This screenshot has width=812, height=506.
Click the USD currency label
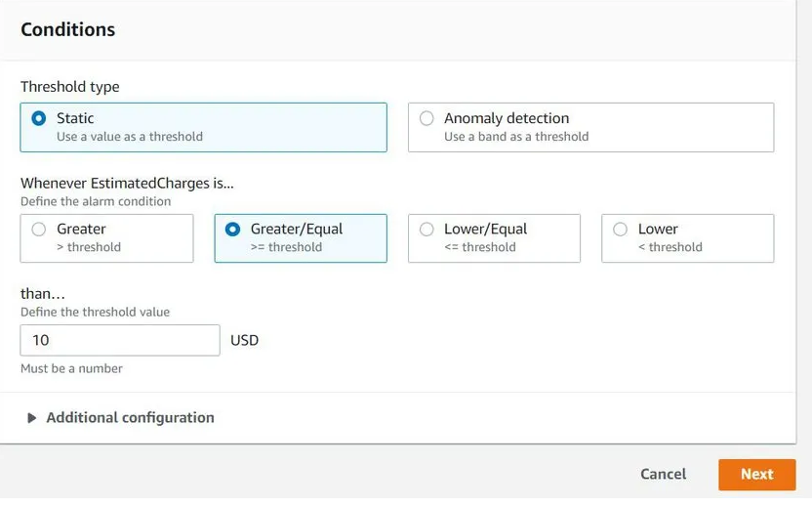pyautogui.click(x=245, y=340)
